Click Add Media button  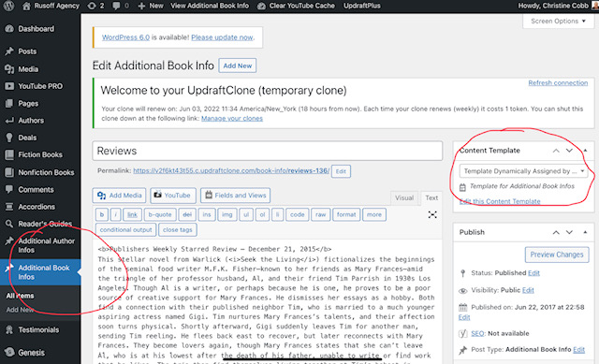119,196
